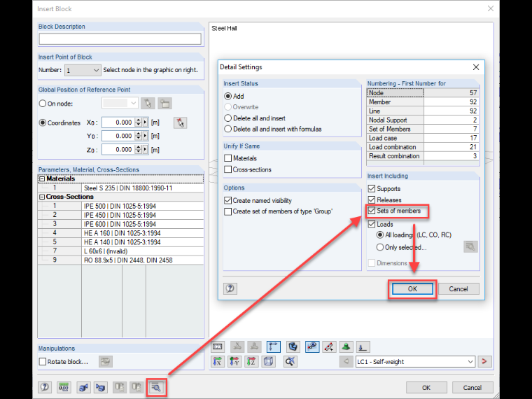Click the grayed X-label member icon in preview toolbar
532x399 pixels.
point(237,346)
